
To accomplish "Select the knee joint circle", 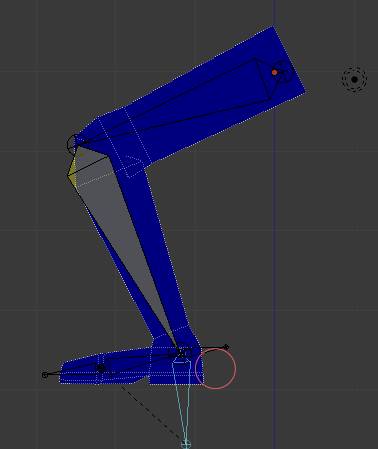I will (x=73, y=144).
